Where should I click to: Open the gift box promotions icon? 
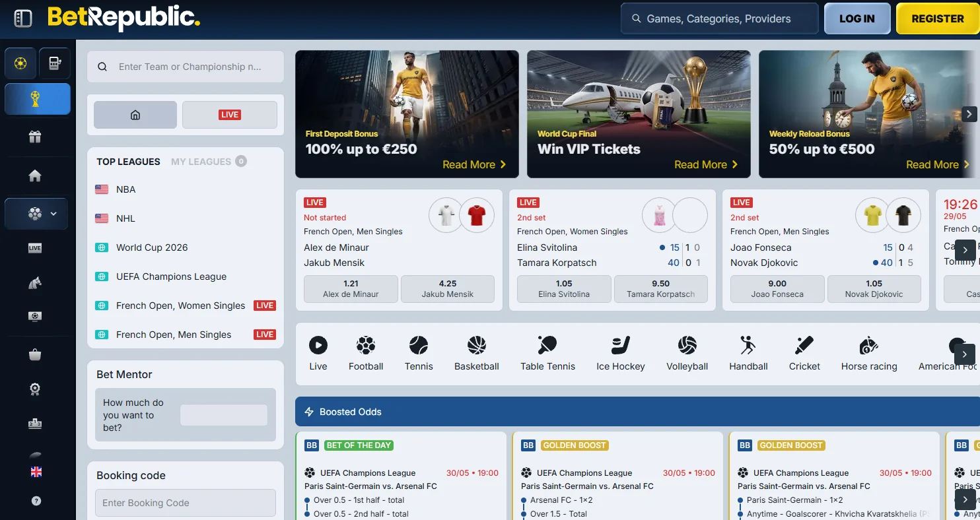(35, 137)
